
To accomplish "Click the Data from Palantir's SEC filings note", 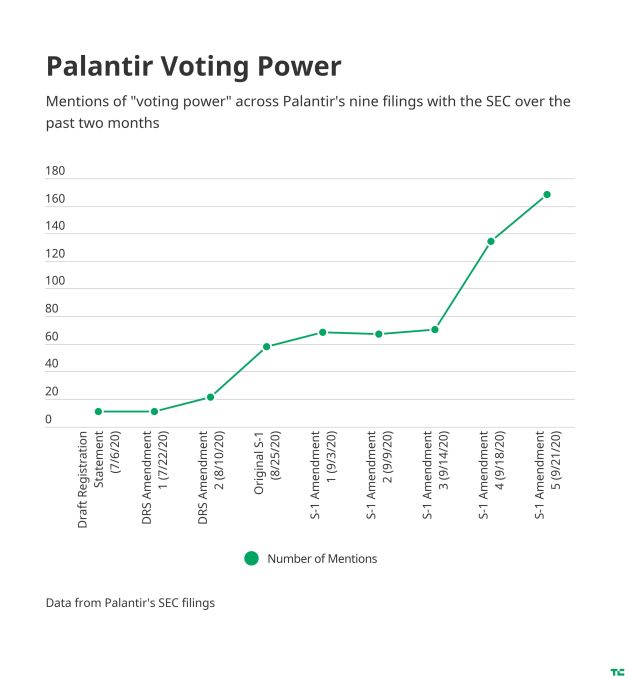I will point(130,603).
